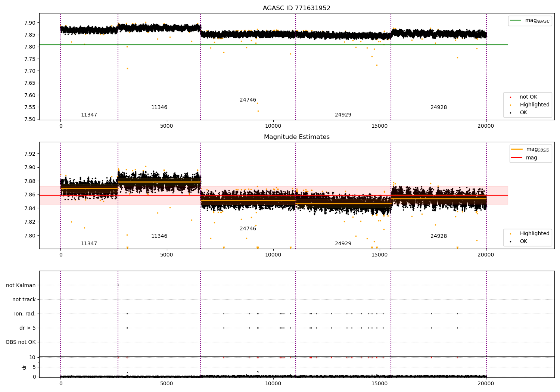Click the 'OBS not OK' axis label
Viewport: 560px width, 392px height.
[x=21, y=342]
